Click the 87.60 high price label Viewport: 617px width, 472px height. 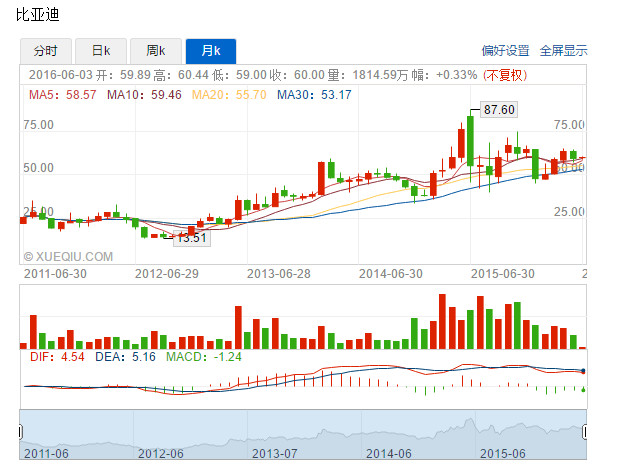point(499,109)
